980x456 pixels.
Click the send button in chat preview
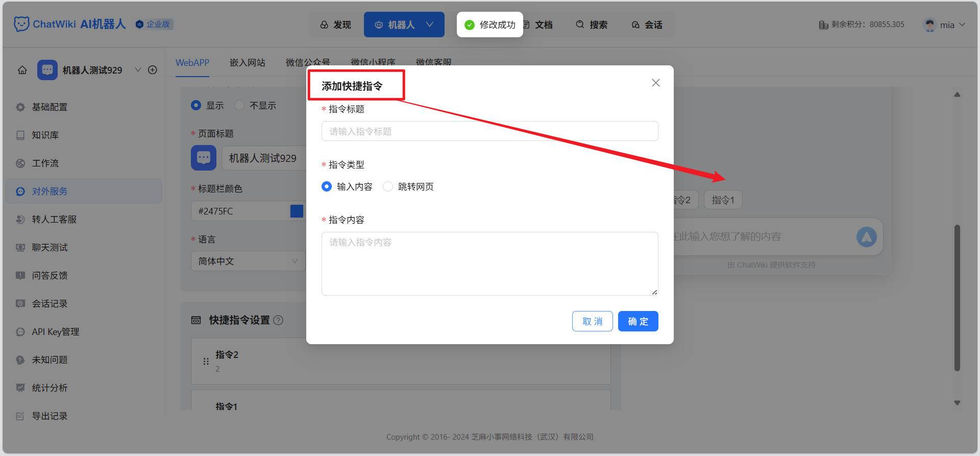(867, 237)
